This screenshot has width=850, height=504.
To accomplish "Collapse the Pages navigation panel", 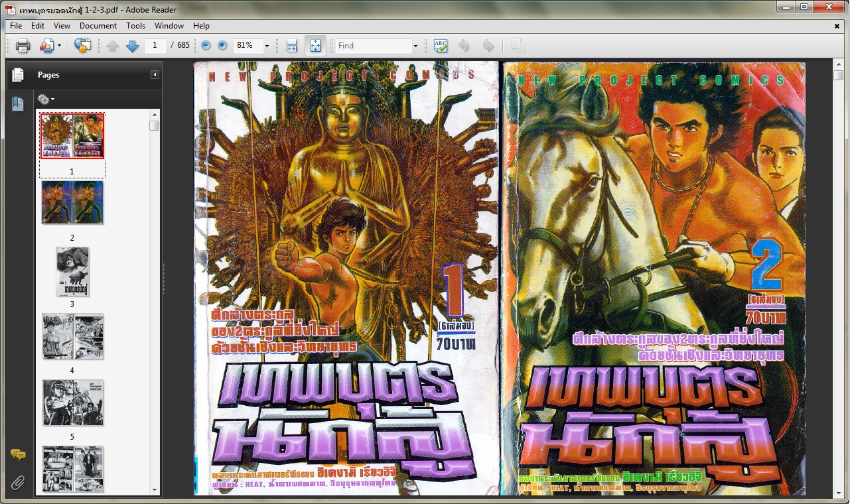I will (155, 75).
